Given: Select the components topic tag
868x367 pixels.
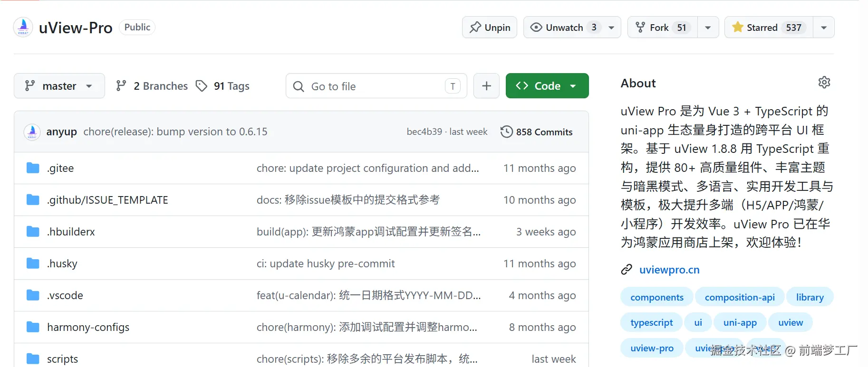Looking at the screenshot, I should tap(657, 297).
